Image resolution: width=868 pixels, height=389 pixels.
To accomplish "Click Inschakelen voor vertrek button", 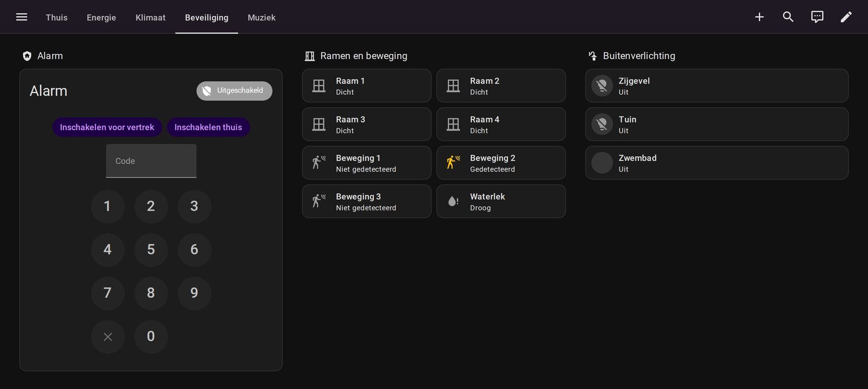I will tap(107, 127).
